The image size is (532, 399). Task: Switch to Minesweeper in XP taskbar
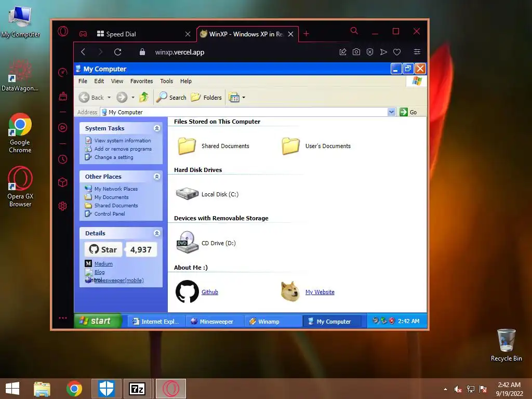click(215, 321)
